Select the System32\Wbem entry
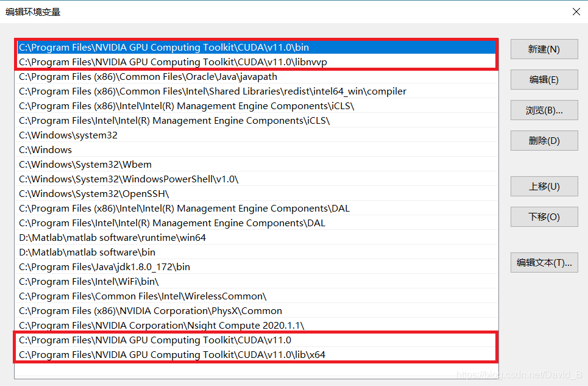 (x=257, y=164)
